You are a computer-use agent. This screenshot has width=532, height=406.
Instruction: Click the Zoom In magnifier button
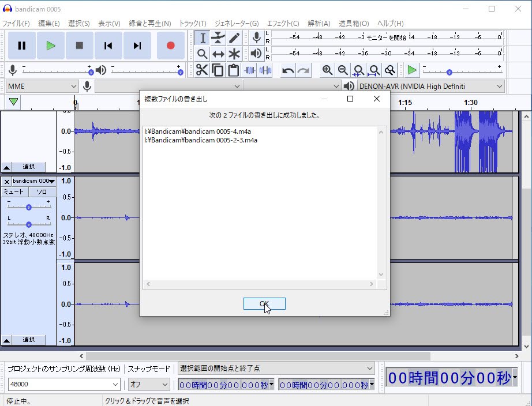tap(327, 70)
